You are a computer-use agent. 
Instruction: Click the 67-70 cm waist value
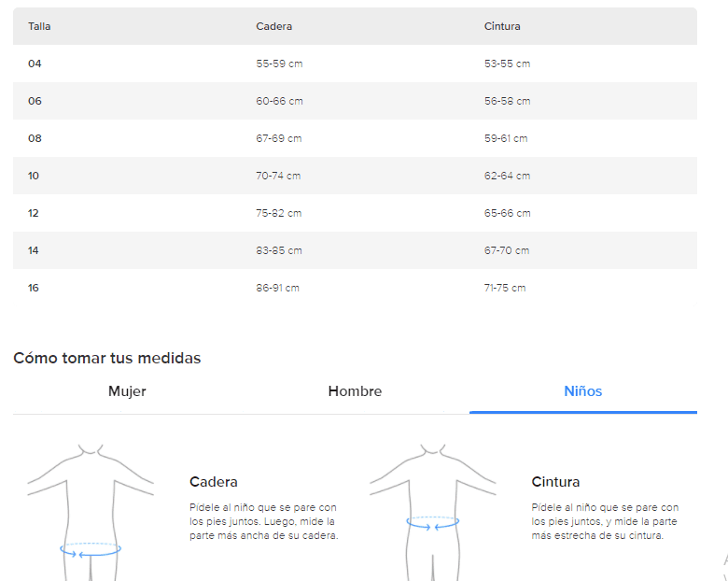click(x=507, y=250)
